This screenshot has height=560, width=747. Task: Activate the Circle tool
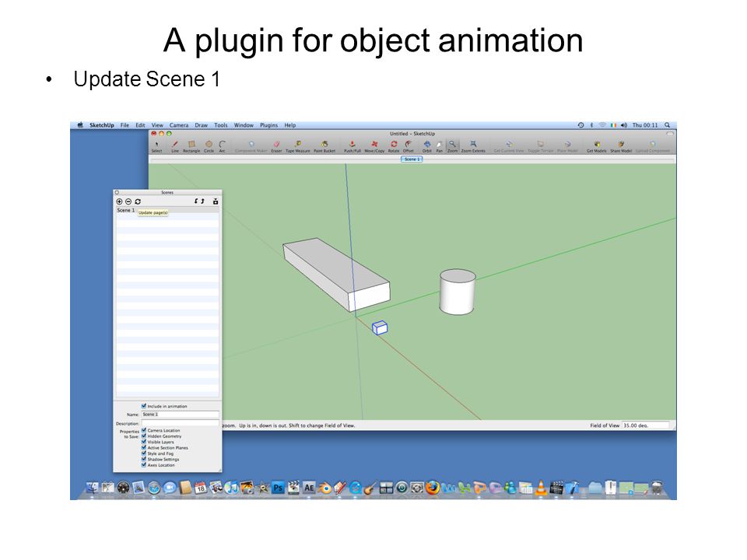click(x=209, y=146)
